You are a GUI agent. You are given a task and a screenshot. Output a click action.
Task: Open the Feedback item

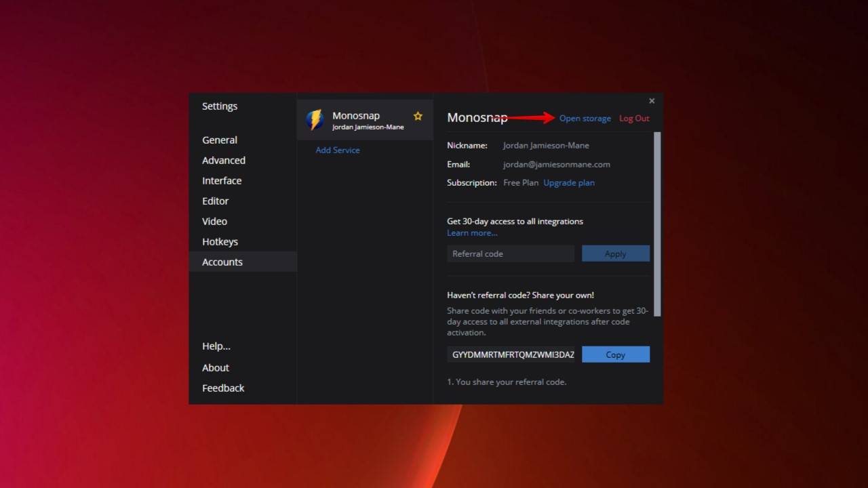(223, 388)
